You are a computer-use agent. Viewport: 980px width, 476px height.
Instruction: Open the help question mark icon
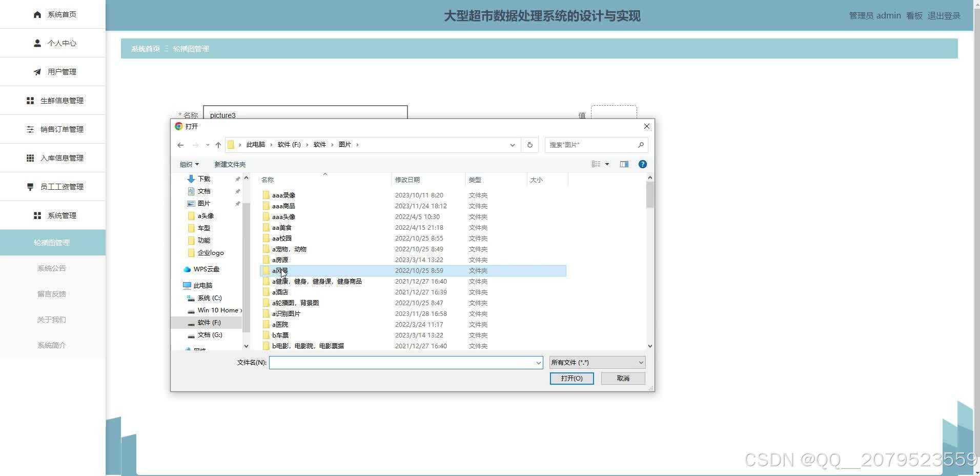coord(642,164)
